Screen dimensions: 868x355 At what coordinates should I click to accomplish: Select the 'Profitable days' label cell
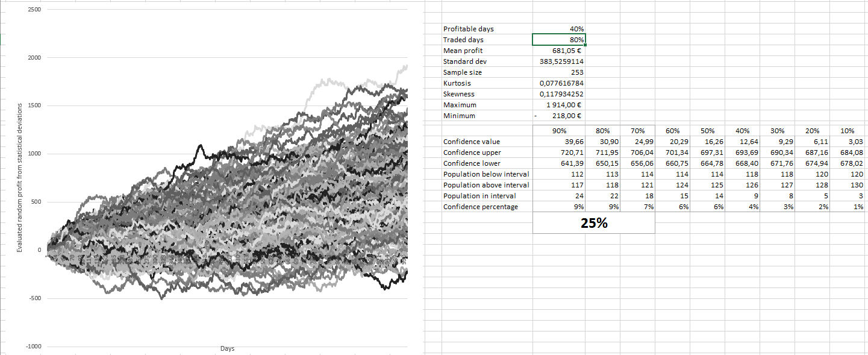click(x=487, y=29)
